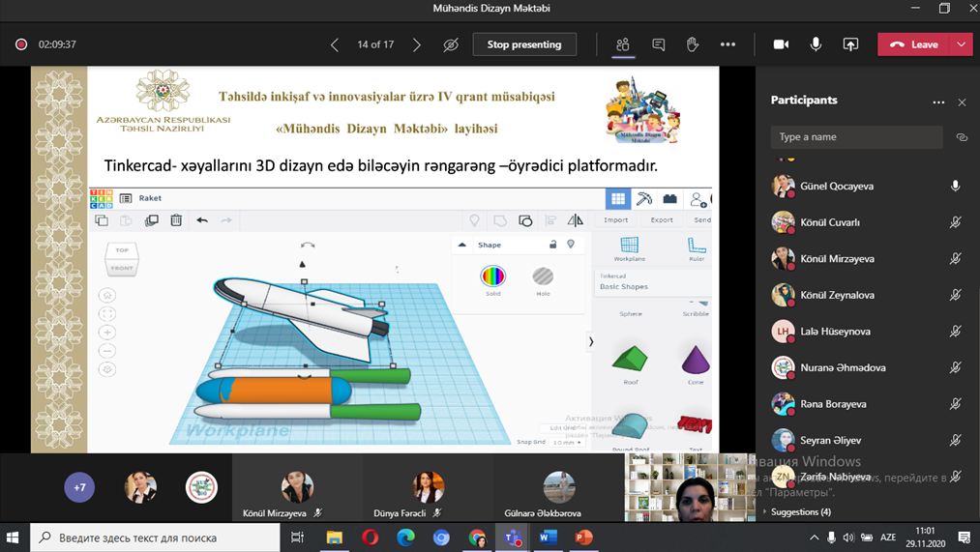Click muted mic icon beside Könül Mirzəyeva
Image resolution: width=980 pixels, height=552 pixels.
point(955,258)
